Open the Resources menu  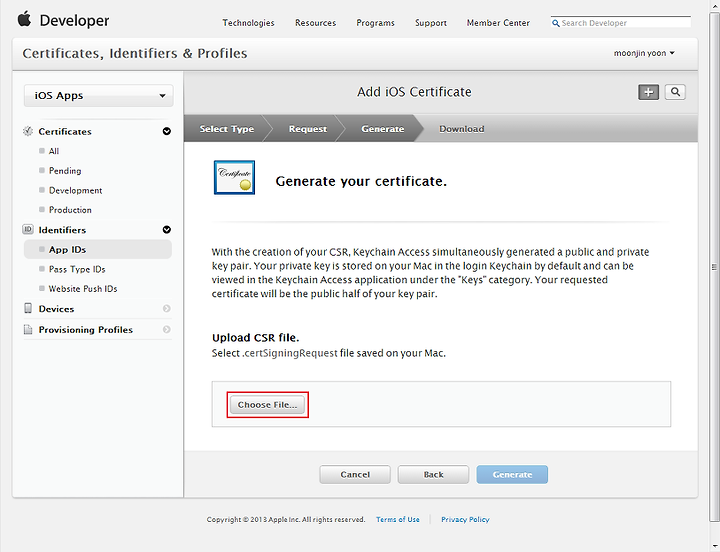coord(315,23)
